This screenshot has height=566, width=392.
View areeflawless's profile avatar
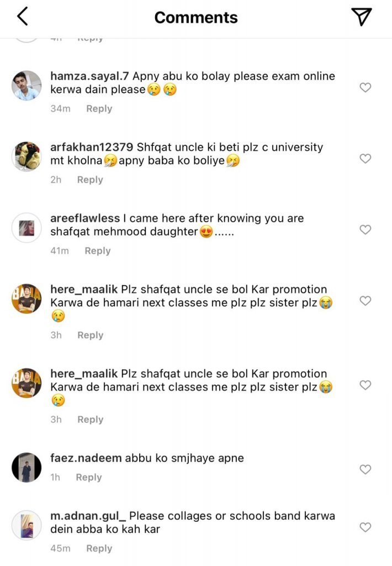point(27,227)
